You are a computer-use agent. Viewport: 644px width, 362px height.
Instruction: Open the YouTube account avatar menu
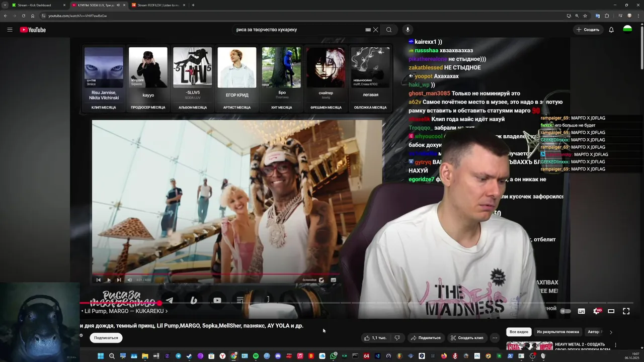627,30
